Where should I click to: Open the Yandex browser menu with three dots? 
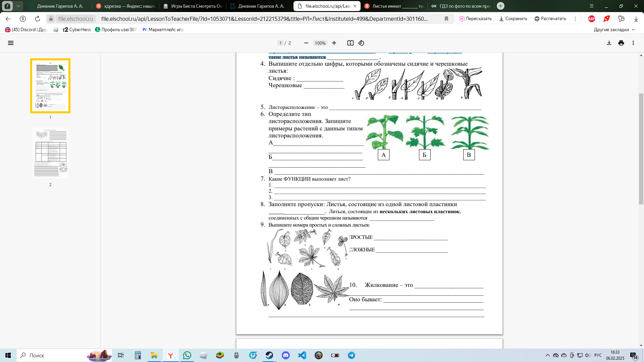point(575,19)
